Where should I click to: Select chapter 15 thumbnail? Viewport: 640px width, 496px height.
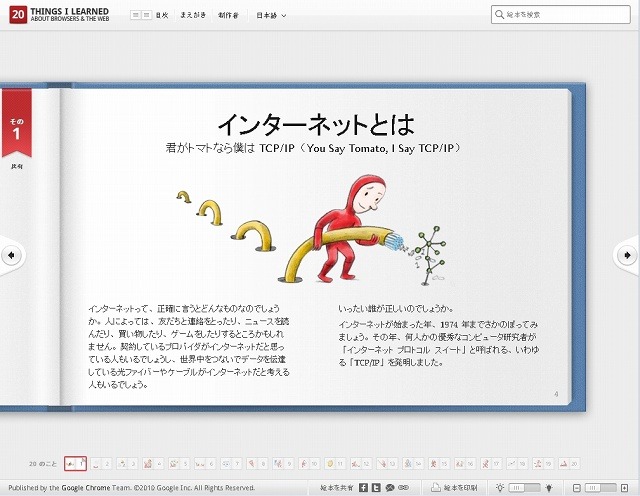point(439,464)
